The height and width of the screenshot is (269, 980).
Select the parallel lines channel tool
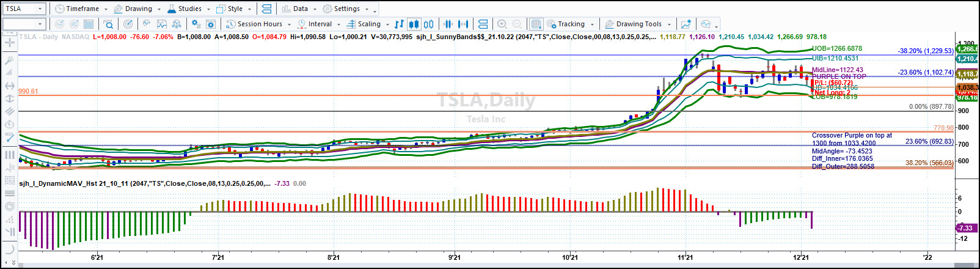9,111
